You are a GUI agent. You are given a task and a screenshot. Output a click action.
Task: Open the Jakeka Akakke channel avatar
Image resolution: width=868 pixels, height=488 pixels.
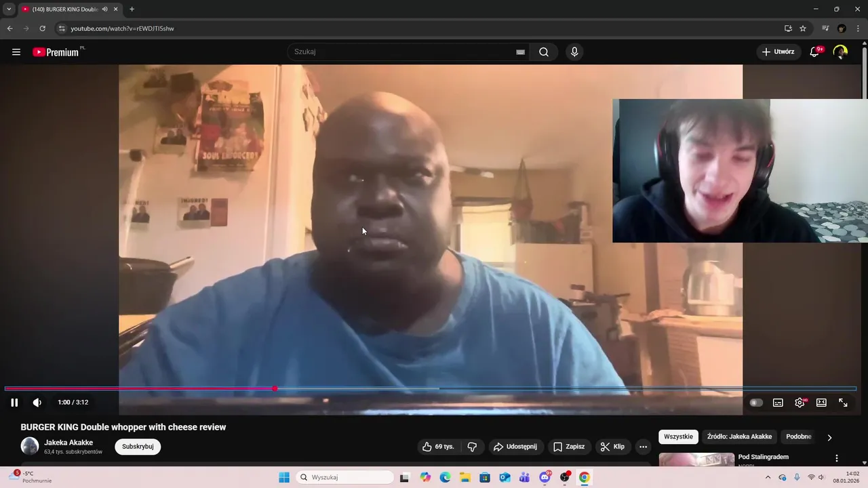click(x=30, y=446)
